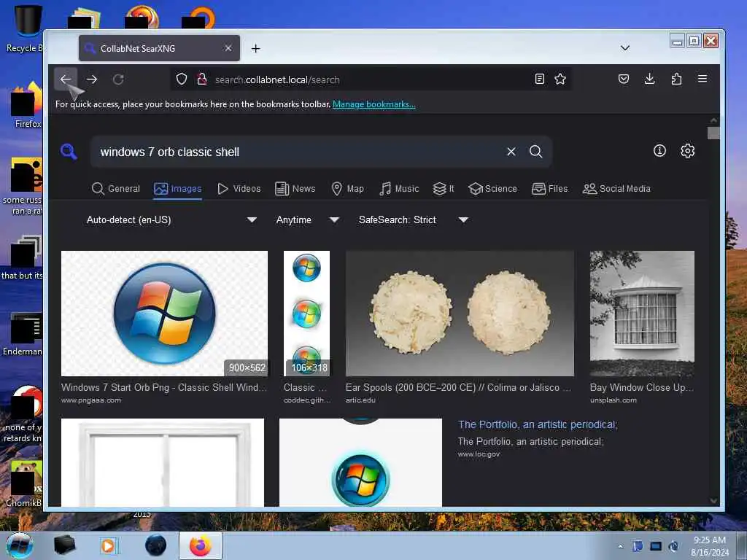747x560 pixels.
Task: Open the glowing teal Windows orb image
Action: tap(360, 462)
